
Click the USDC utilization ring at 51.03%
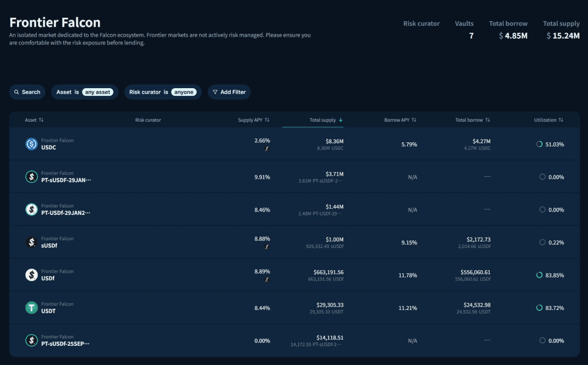539,144
